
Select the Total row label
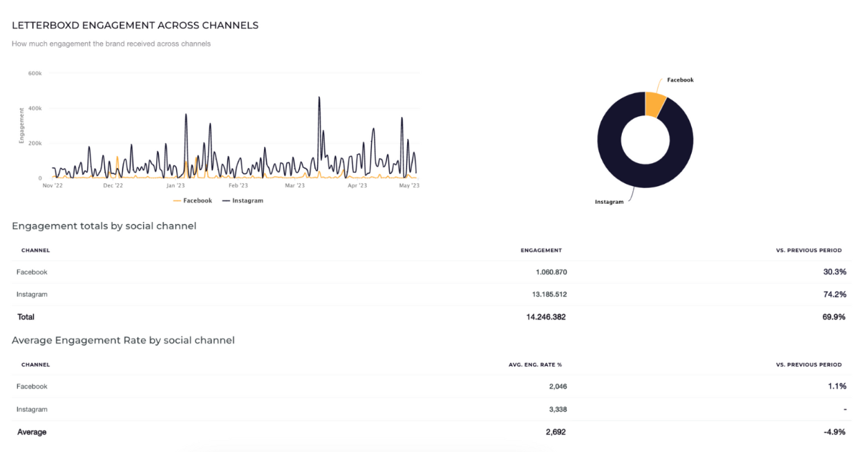26,317
